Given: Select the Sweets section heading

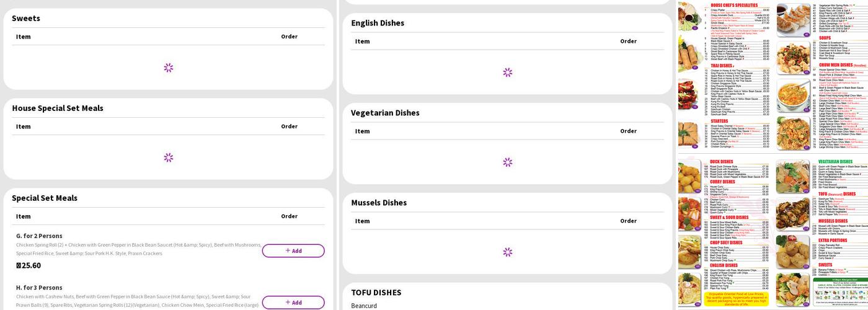Looking at the screenshot, I should pyautogui.click(x=26, y=19).
